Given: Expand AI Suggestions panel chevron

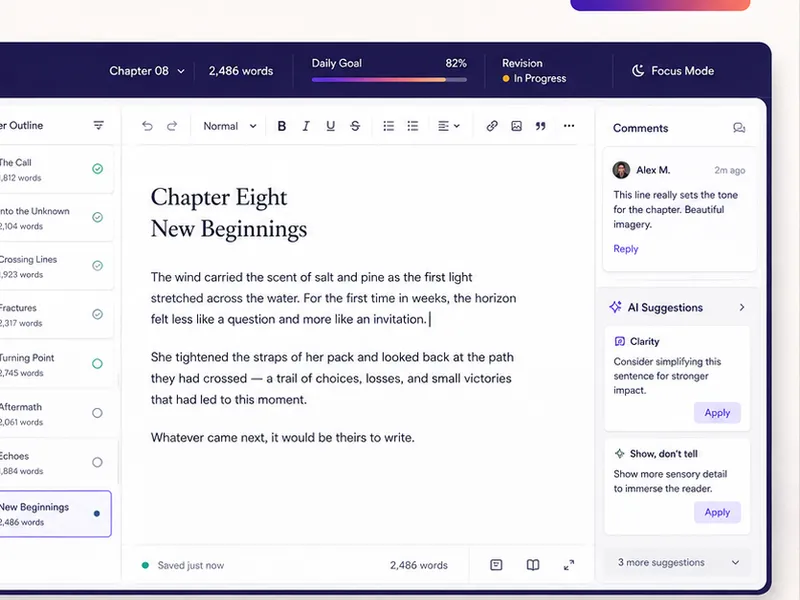Looking at the screenshot, I should click(742, 307).
